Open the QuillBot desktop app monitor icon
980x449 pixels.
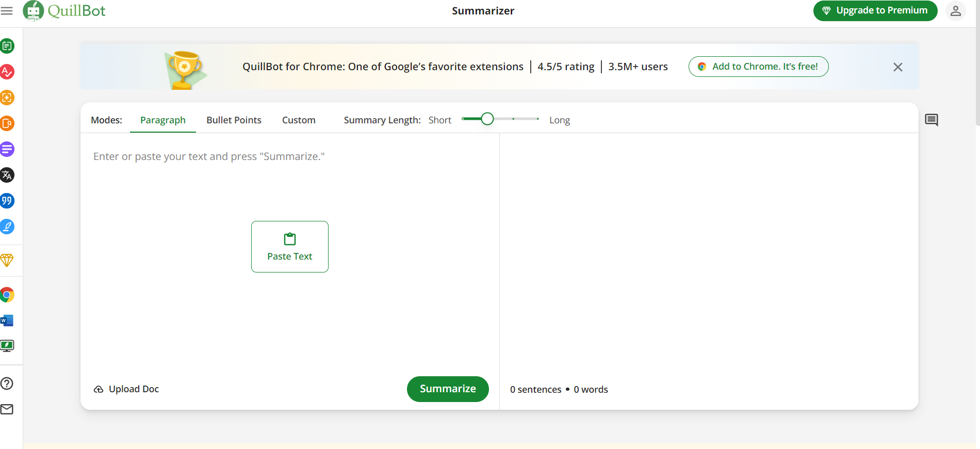click(7, 346)
